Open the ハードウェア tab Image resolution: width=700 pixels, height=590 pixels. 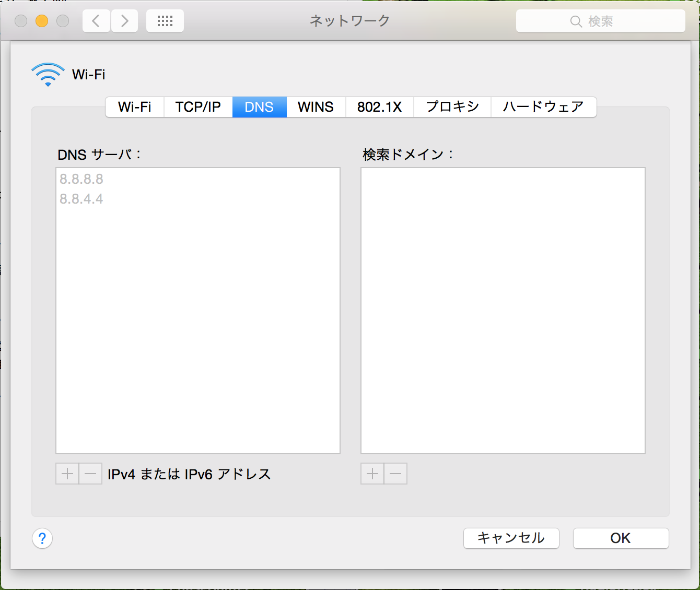click(543, 107)
